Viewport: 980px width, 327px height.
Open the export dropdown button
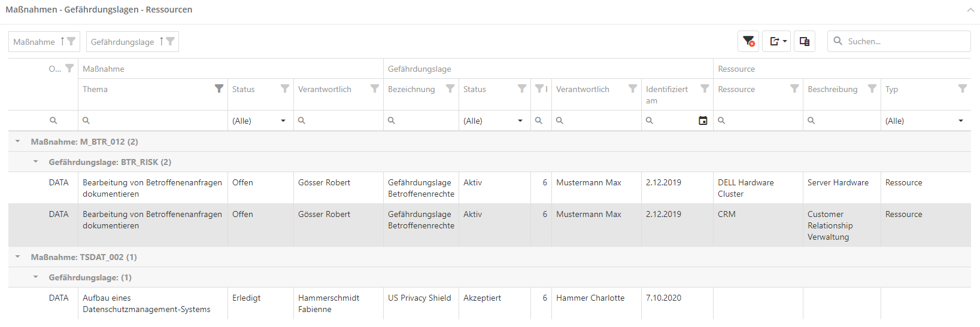click(x=776, y=41)
